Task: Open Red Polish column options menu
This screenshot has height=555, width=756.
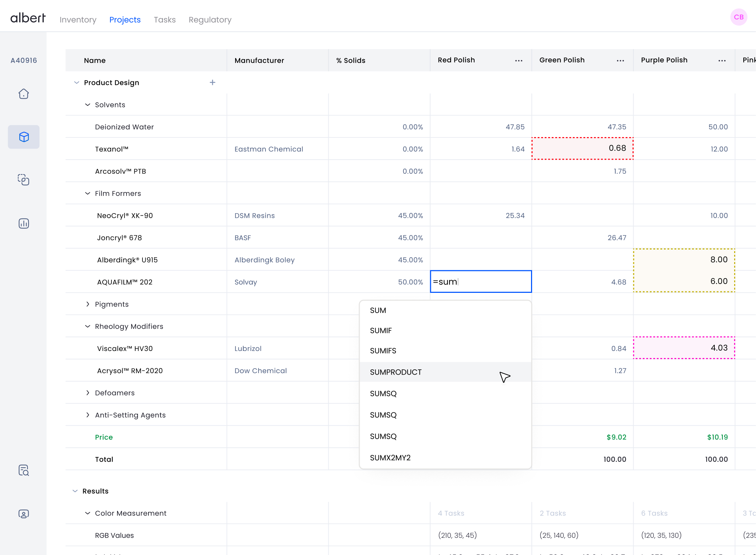Action: [x=518, y=61]
